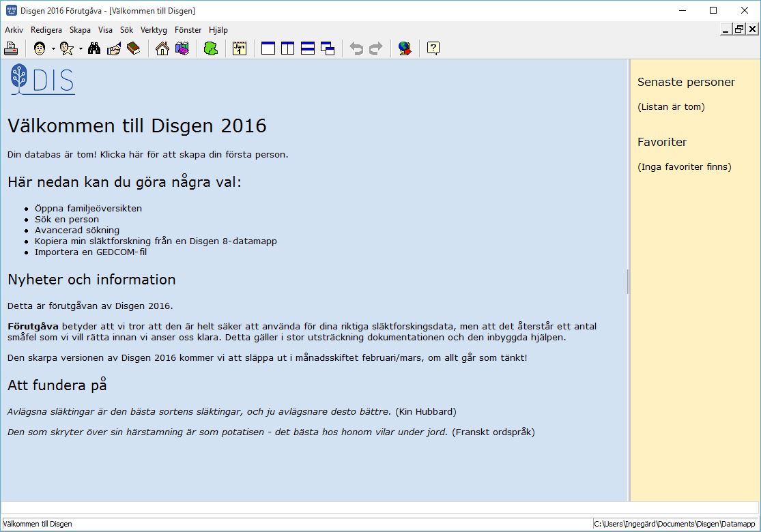Click the handshake icon in the toolbar
The image size is (761, 532).
coord(113,48)
